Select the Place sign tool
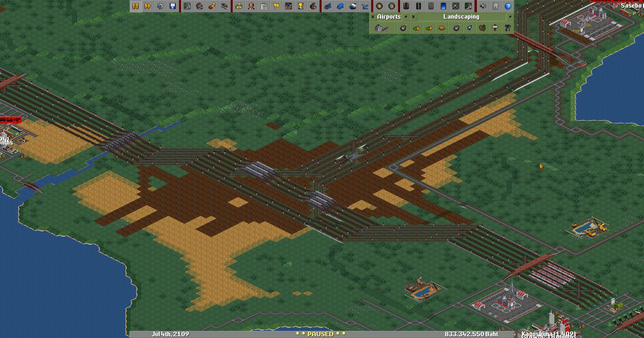This screenshot has width=644, height=338. pyautogui.click(x=495, y=28)
